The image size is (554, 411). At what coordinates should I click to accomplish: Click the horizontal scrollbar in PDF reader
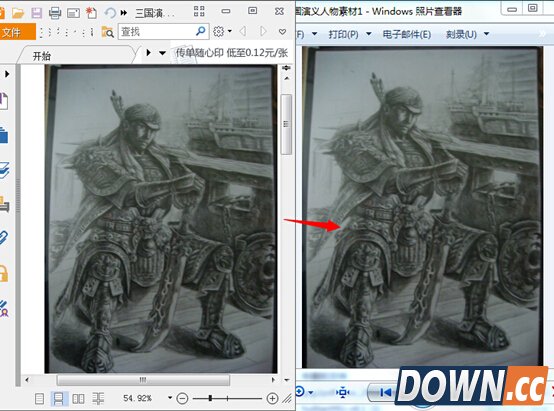[143, 380]
